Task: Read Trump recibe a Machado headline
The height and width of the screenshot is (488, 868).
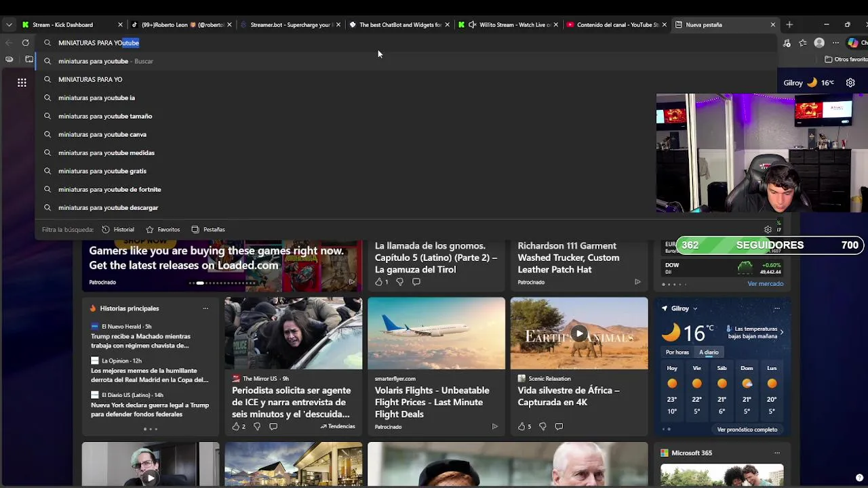Action: click(x=140, y=340)
